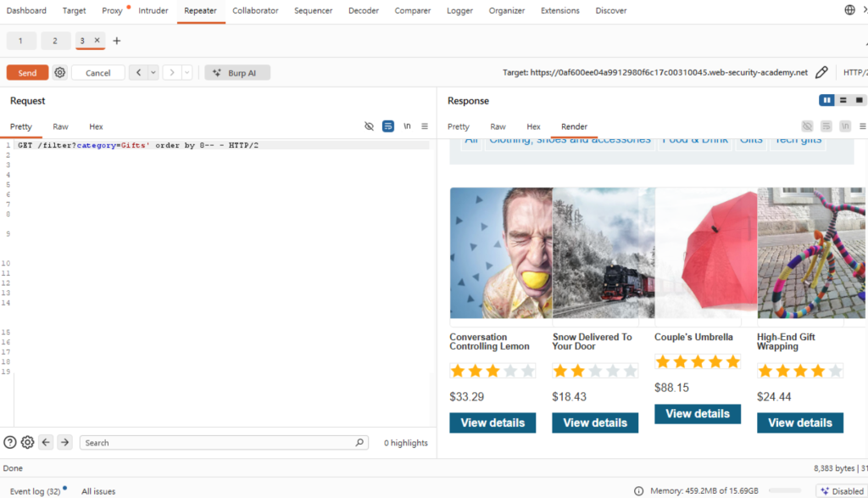Click the memory info icon in the status bar
This screenshot has width=868, height=498.
pyautogui.click(x=639, y=491)
